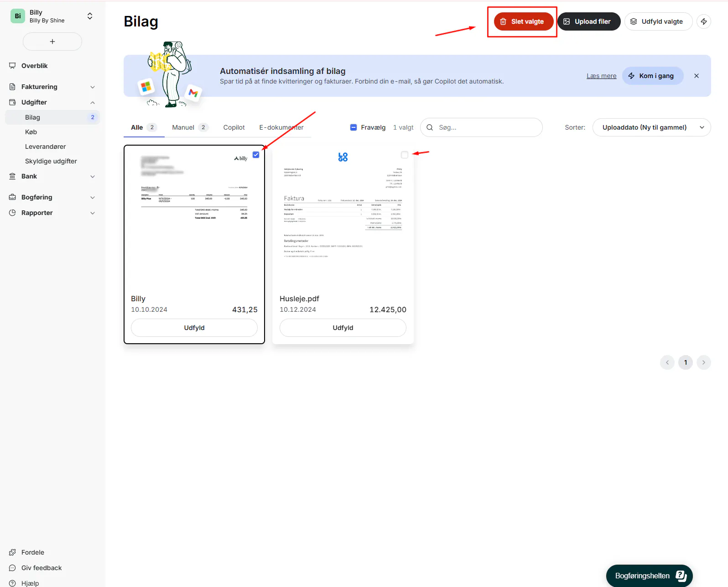This screenshot has width=728, height=587.
Task: Click the layers icon in Udfyld valgte
Action: tap(634, 21)
